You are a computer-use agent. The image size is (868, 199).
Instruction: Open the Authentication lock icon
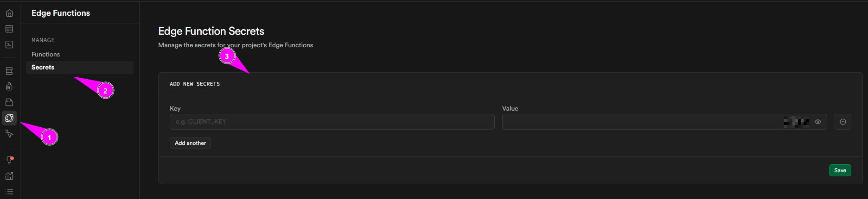click(9, 87)
